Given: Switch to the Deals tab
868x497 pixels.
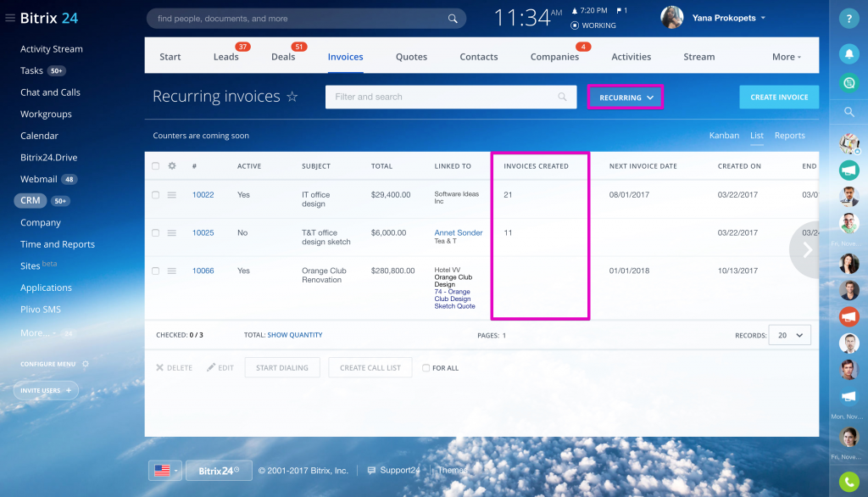Looking at the screenshot, I should coord(283,57).
